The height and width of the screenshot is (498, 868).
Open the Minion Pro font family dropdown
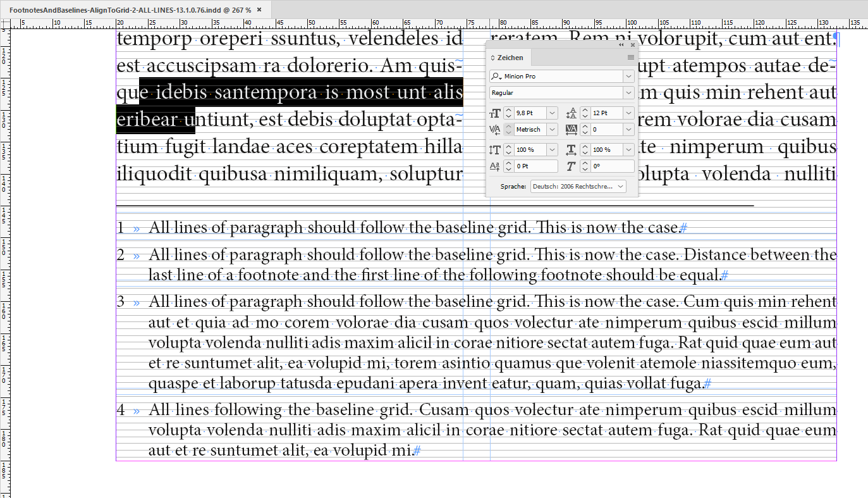pyautogui.click(x=628, y=76)
